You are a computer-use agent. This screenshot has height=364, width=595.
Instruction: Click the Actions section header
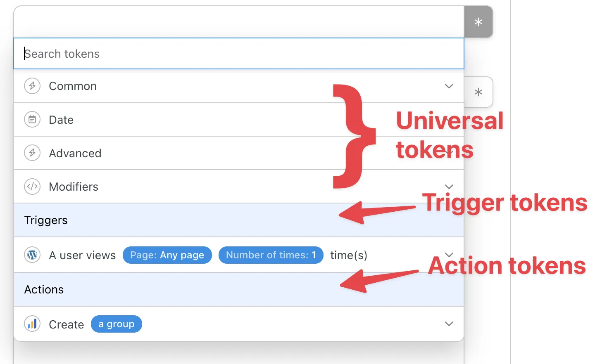point(44,289)
